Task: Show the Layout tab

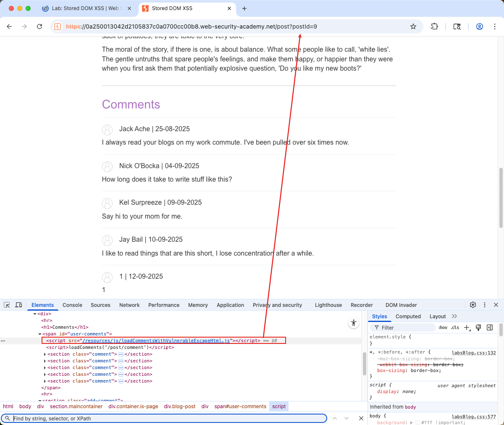Action: 438,316
